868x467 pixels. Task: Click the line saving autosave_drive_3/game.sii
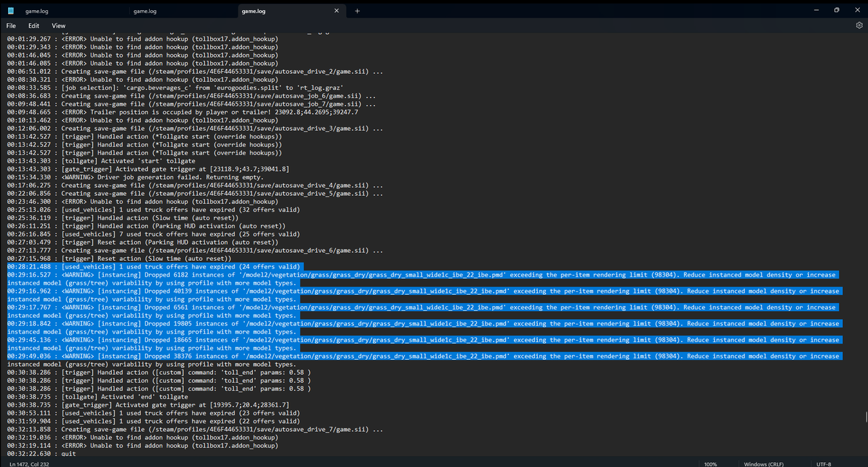coord(195,128)
